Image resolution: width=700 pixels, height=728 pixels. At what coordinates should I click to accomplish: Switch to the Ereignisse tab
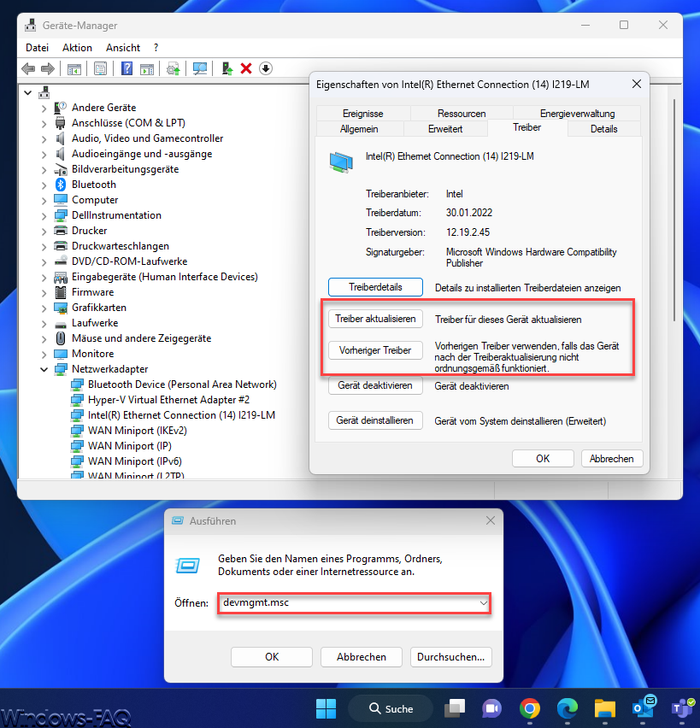click(362, 114)
